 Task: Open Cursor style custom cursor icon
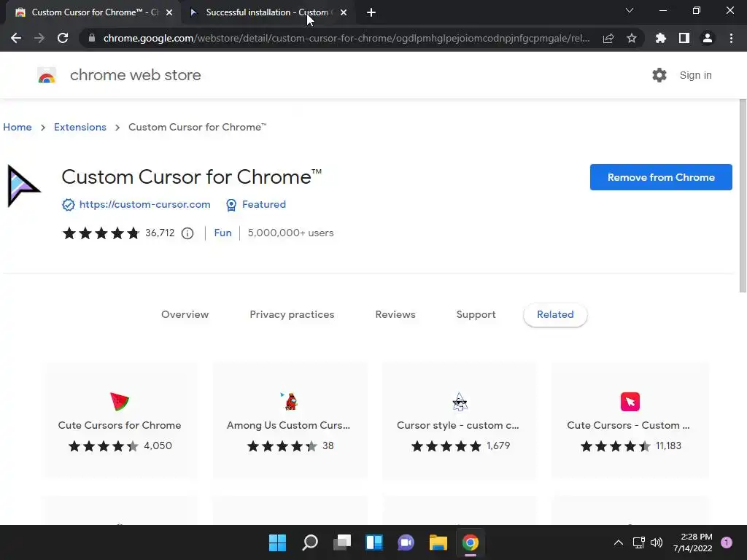460,402
